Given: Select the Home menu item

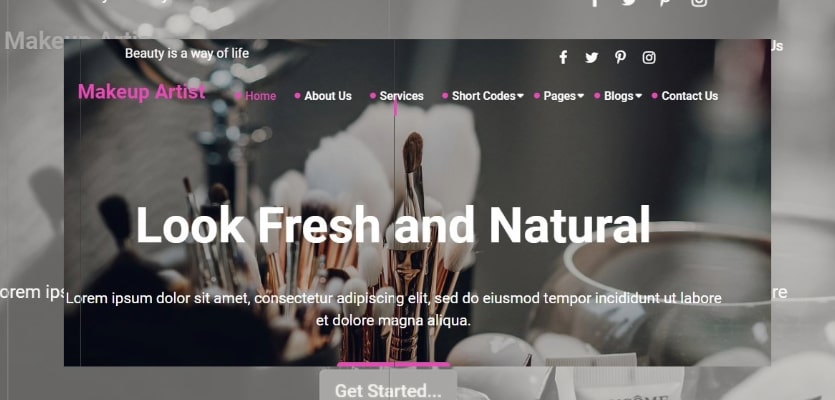Looking at the screenshot, I should point(260,96).
